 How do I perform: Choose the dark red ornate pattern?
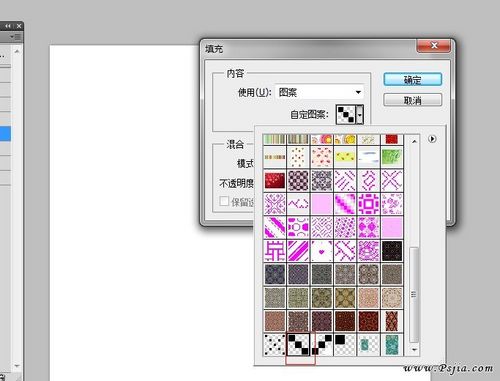pyautogui.click(x=369, y=321)
